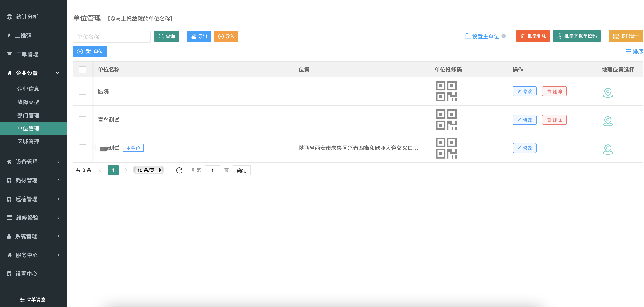
Task: Click the 耗材管理 sidebar icon
Action: pyautogui.click(x=9, y=180)
